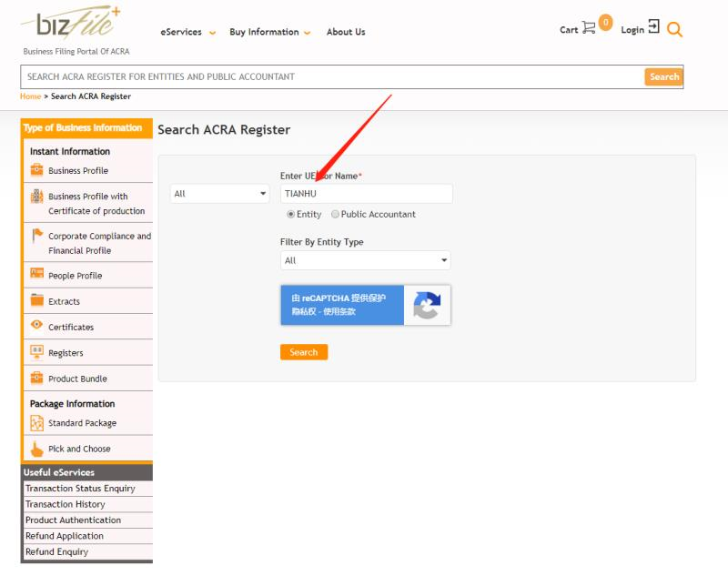Click the Type of Business Information header
Viewport: 728px width, 576px height.
pos(86,127)
